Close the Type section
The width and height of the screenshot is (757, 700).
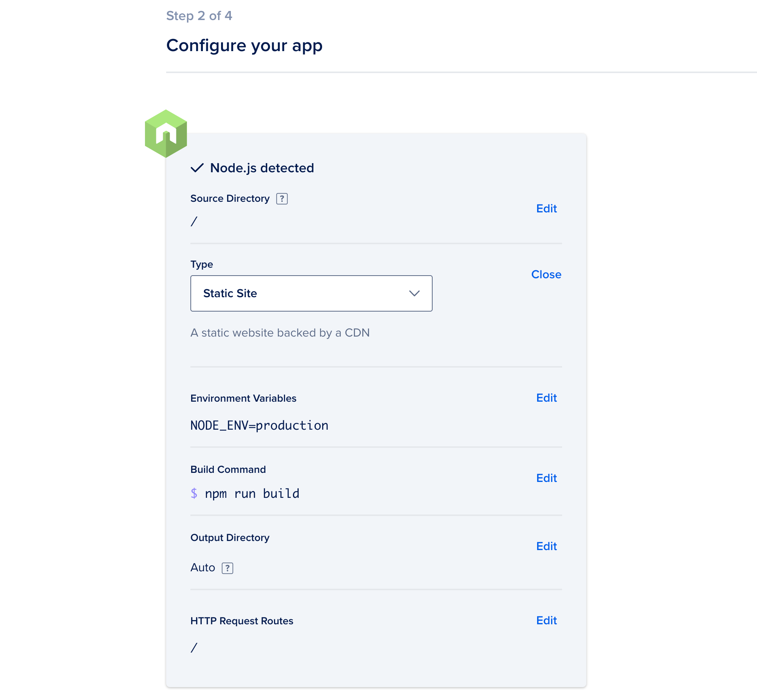(546, 274)
